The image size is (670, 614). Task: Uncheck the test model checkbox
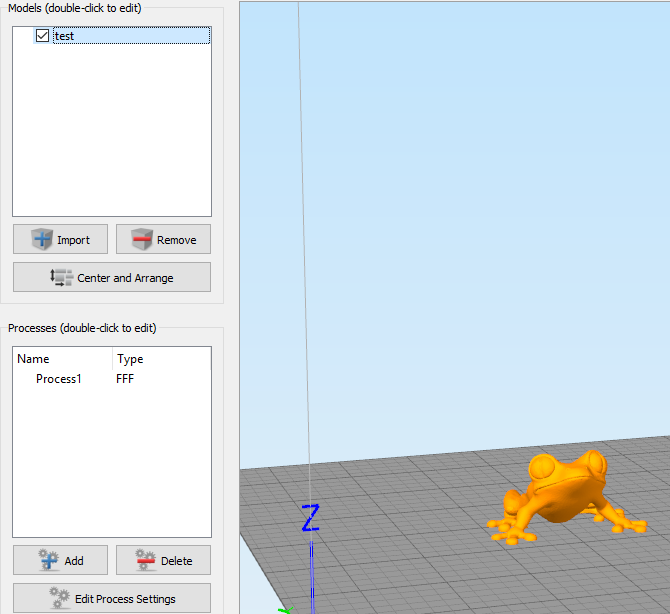click(x=42, y=35)
